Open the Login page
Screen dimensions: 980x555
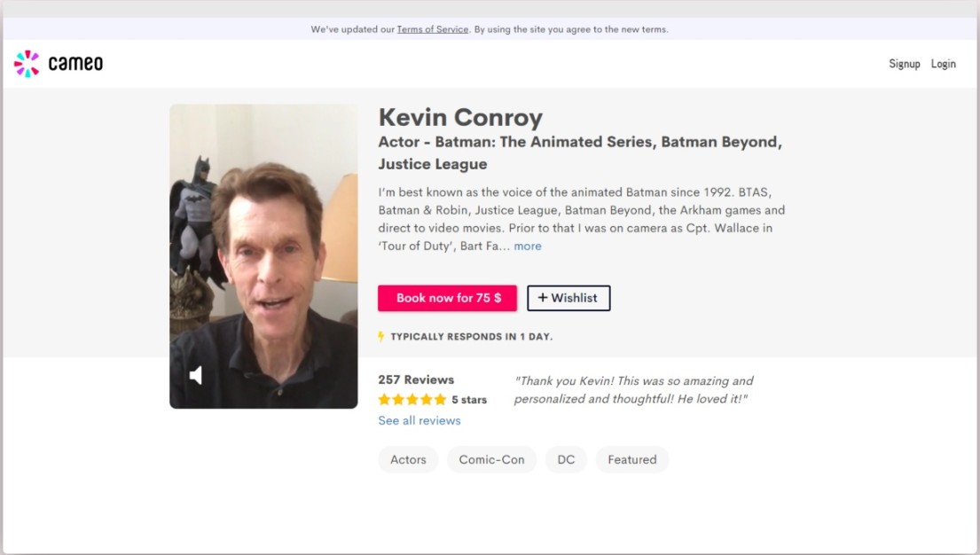click(x=943, y=64)
